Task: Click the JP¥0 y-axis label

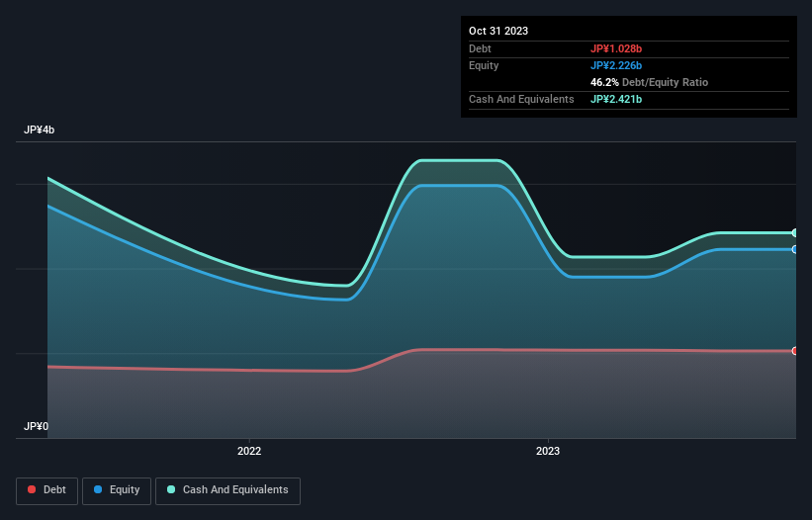Action: 37,426
